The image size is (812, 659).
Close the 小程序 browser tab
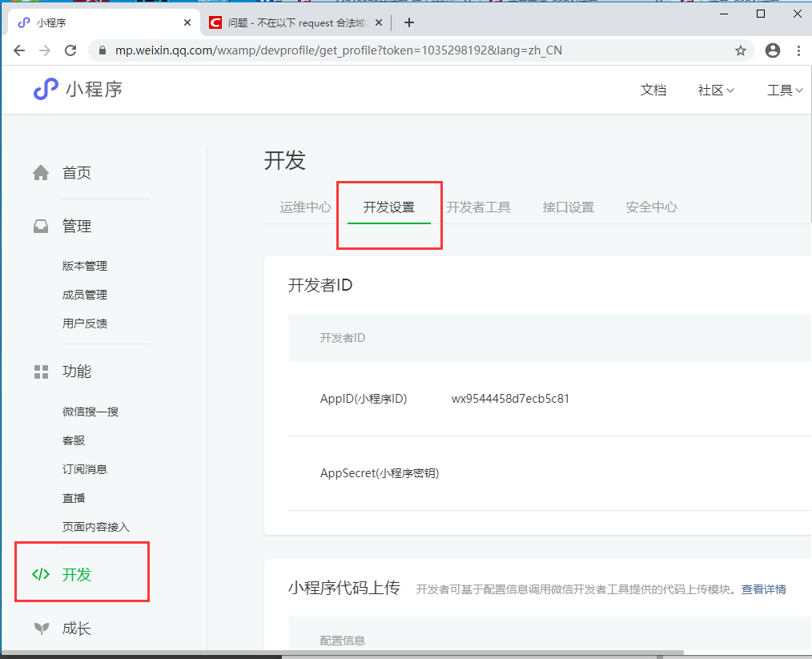click(187, 22)
